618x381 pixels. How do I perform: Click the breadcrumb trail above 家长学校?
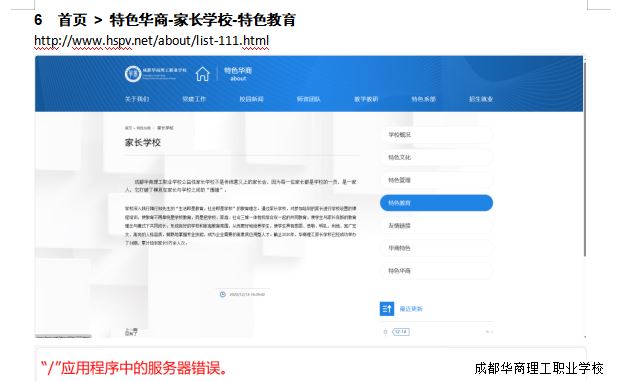pos(149,128)
